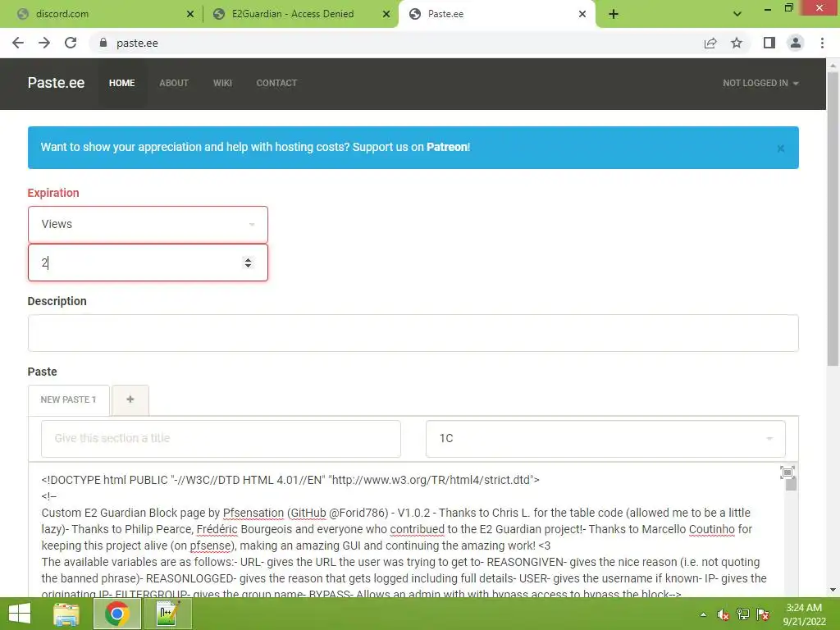Viewport: 840px width, 630px height.
Task: Share this page from the address bar
Action: (x=710, y=43)
